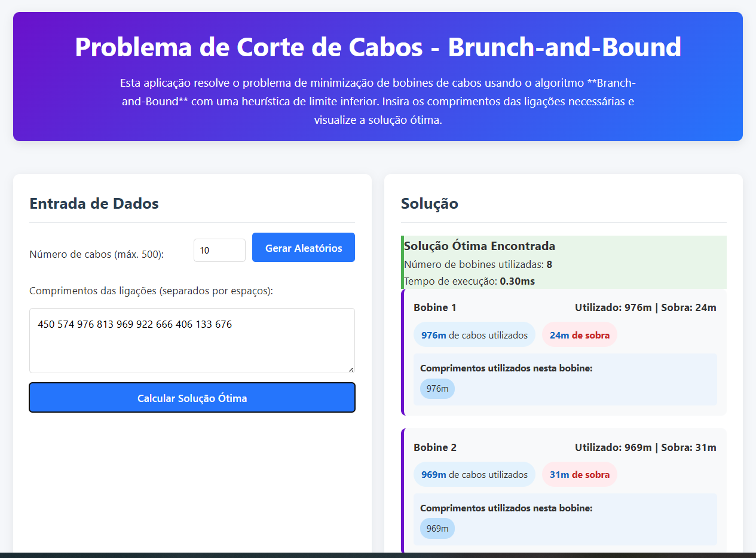
Task: Select the número de cabos input field
Action: (219, 250)
